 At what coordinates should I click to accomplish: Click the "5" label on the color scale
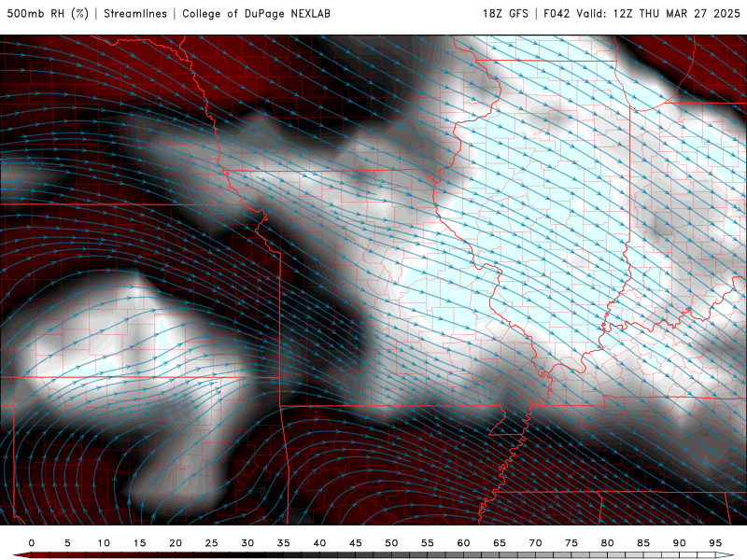[67, 543]
